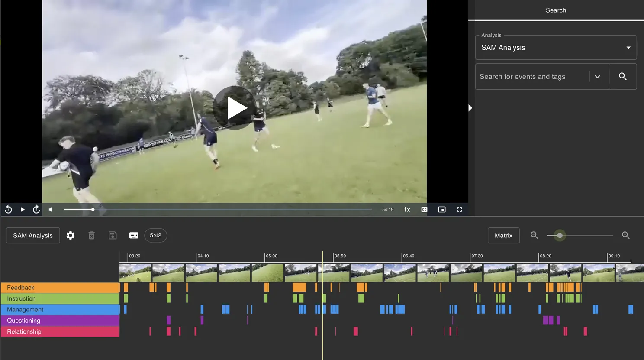Screen dimensions: 644x360
Task: Expand search suggestions chevron
Action: coord(597,77)
